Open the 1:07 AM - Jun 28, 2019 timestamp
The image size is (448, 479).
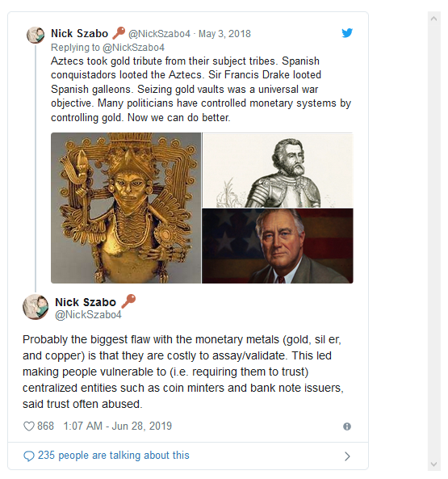(x=118, y=426)
